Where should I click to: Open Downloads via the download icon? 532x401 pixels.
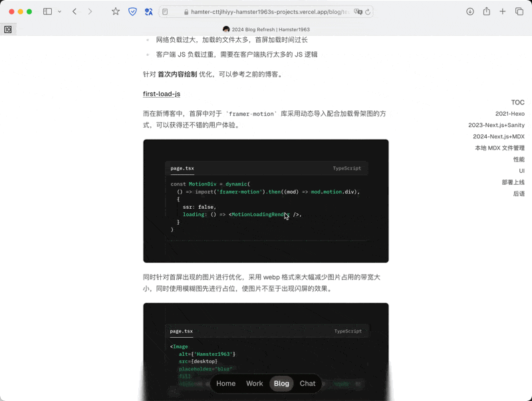[469, 11]
